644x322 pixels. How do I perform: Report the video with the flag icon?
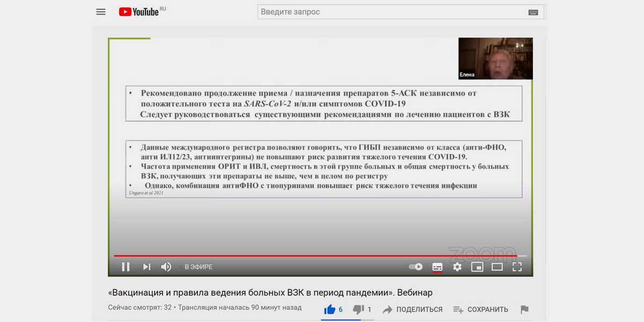click(524, 309)
